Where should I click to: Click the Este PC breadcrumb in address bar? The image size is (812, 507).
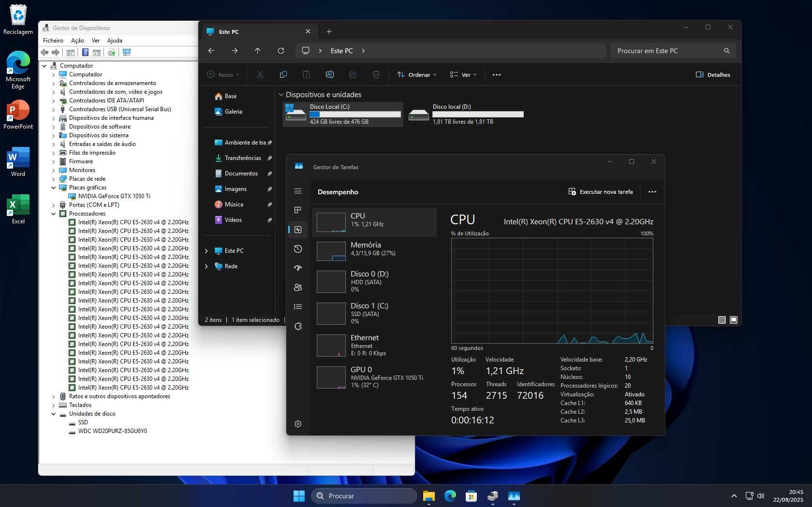[341, 51]
